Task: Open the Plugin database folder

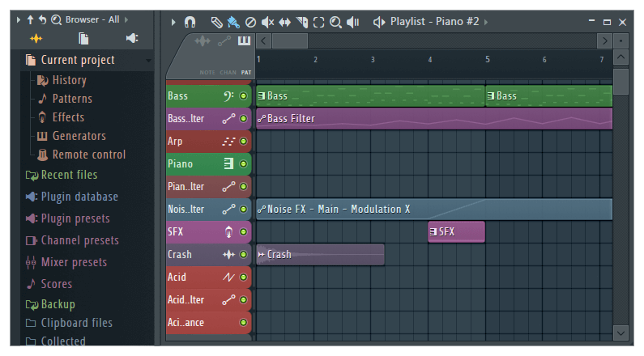Action: click(79, 197)
